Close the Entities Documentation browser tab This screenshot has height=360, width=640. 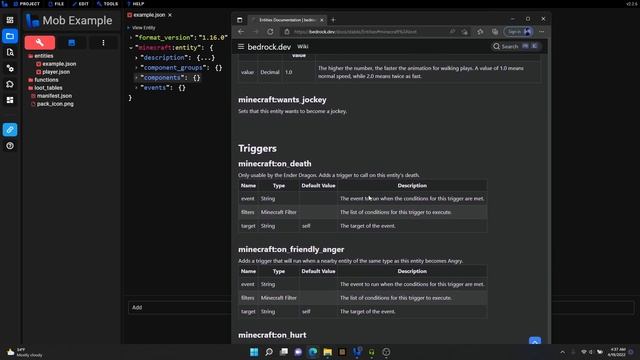pyautogui.click(x=322, y=20)
